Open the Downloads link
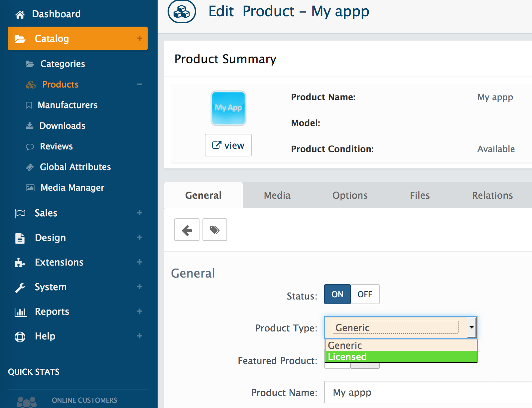Image resolution: width=532 pixels, height=408 pixels. (x=63, y=126)
